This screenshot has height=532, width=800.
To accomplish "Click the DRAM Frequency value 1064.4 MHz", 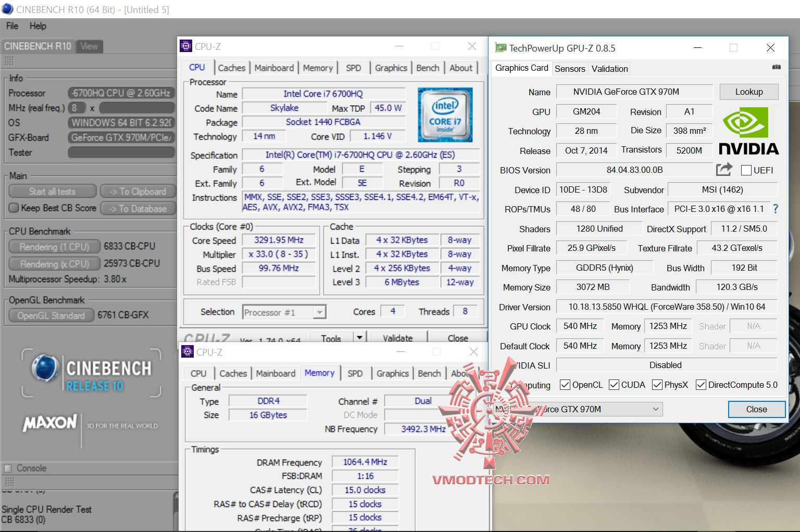I will (x=365, y=462).
